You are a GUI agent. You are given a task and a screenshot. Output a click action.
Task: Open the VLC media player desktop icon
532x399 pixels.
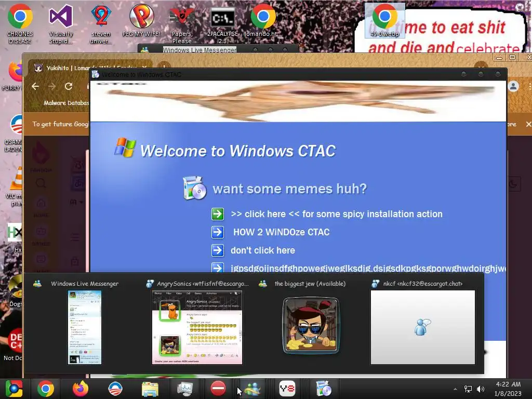(14, 186)
